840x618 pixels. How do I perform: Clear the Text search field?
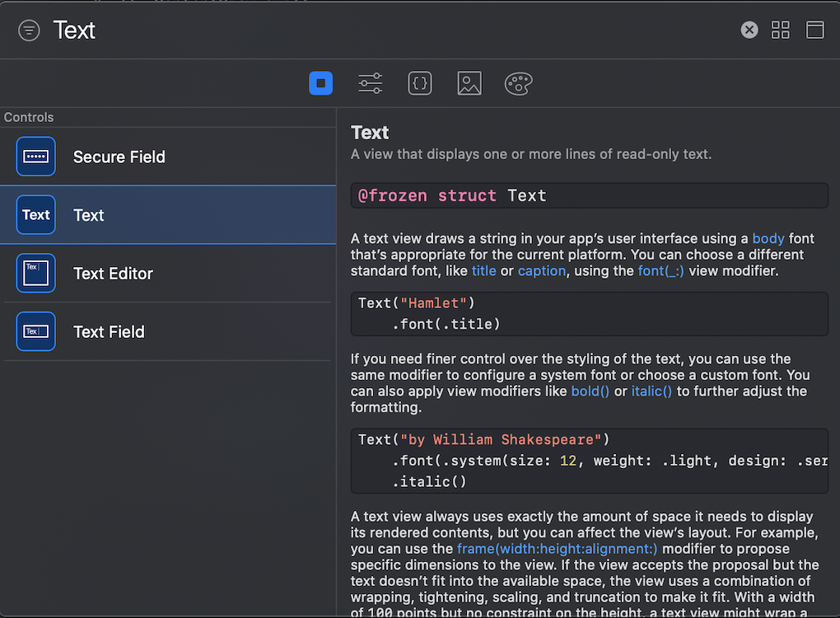click(749, 30)
